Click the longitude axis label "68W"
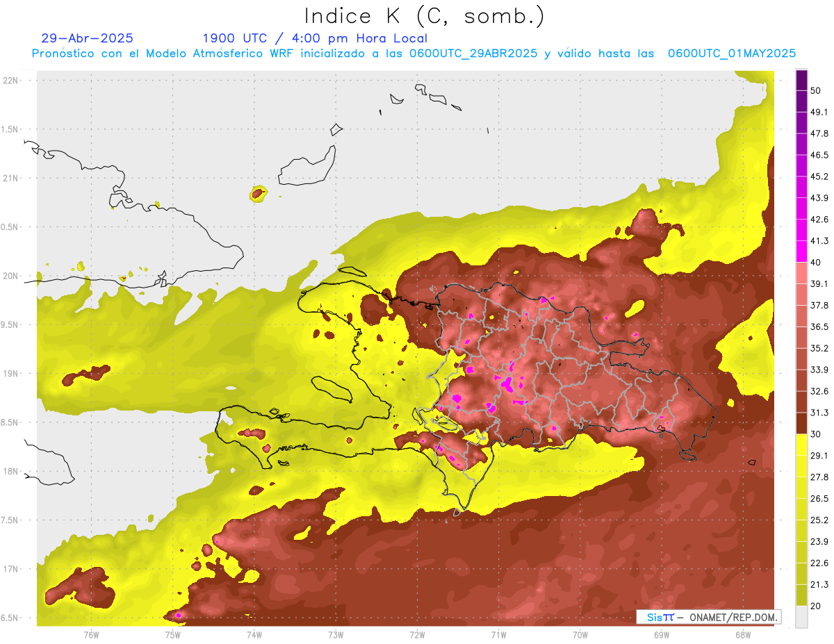Viewport: 834px width, 644px height. (x=743, y=635)
